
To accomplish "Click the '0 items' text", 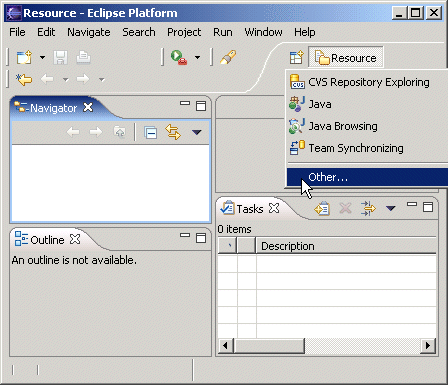I will click(234, 229).
